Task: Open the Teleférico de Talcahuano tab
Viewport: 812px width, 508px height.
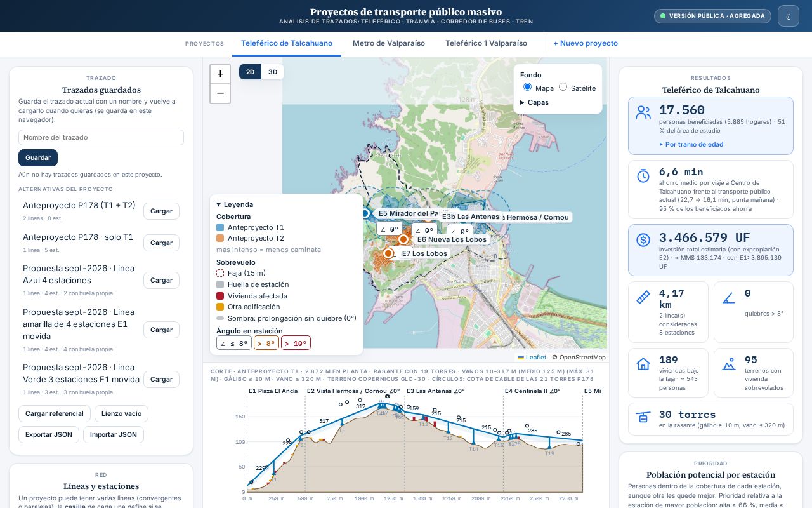Action: coord(287,43)
